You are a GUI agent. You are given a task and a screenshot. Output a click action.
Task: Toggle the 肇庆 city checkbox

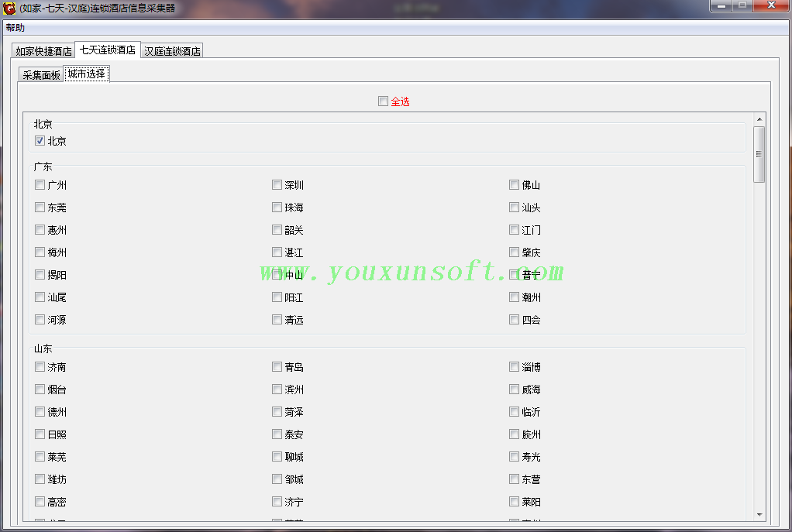[515, 252]
